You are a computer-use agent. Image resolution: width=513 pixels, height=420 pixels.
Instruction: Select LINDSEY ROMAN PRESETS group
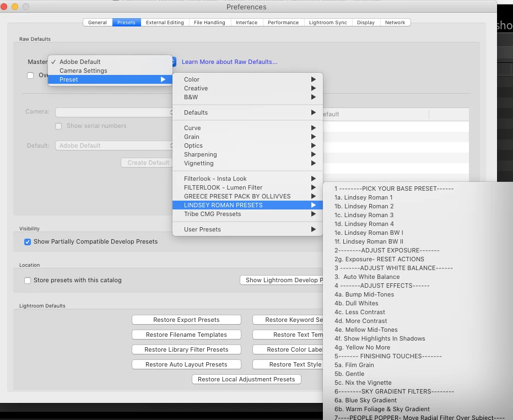point(247,205)
